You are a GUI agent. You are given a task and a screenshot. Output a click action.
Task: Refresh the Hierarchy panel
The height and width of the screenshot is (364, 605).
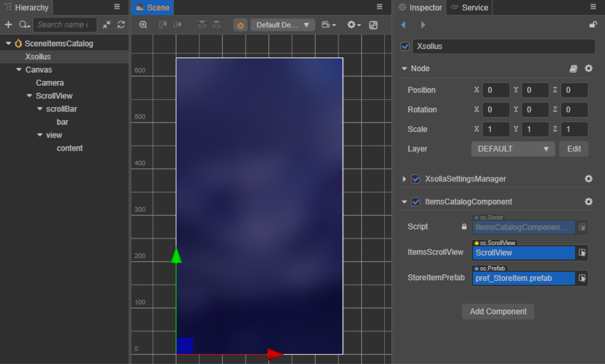point(121,25)
